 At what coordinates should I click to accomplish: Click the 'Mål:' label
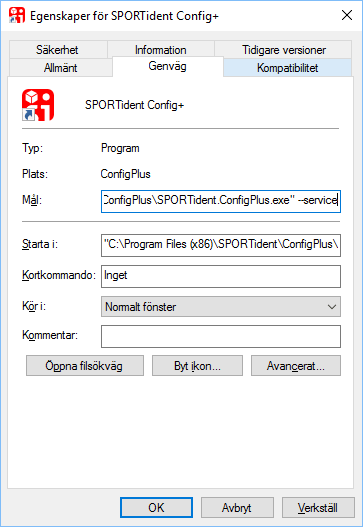point(32,200)
